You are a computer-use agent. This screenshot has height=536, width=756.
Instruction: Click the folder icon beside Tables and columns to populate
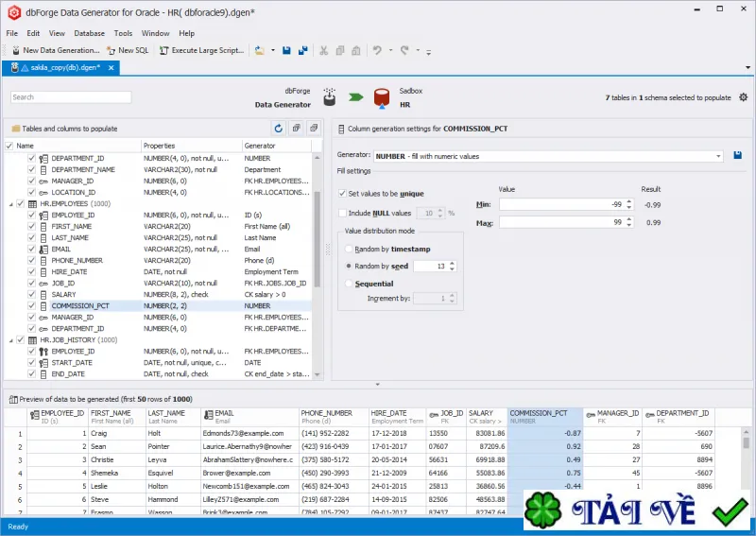[x=16, y=129]
